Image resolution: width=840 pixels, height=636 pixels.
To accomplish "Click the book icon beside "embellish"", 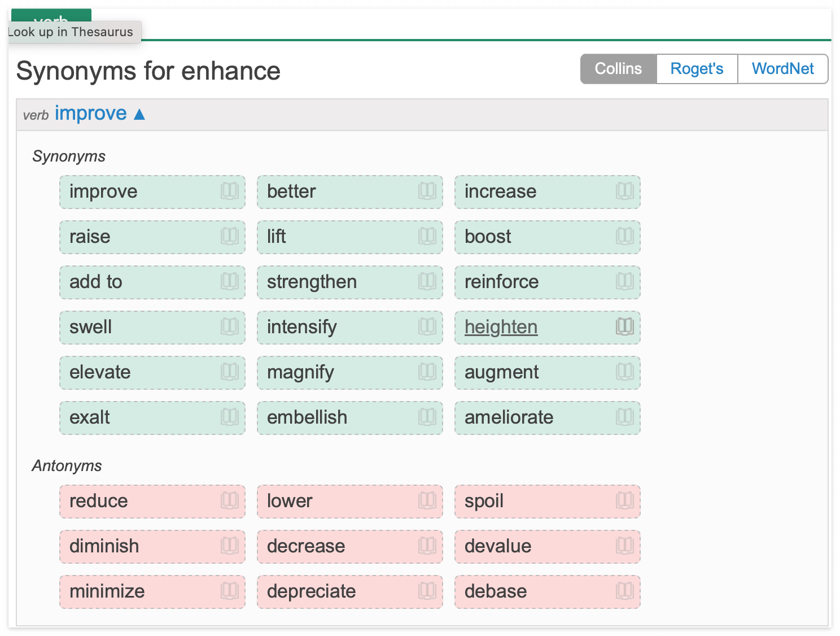I will click(x=427, y=417).
